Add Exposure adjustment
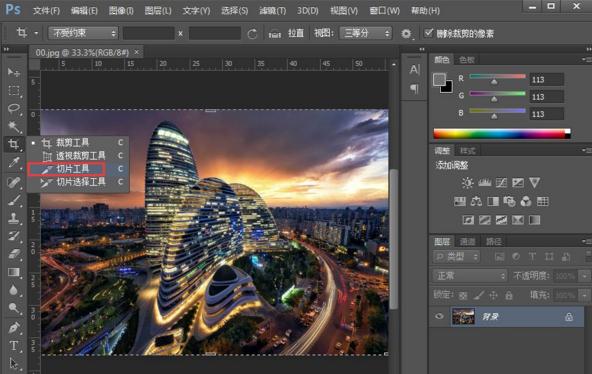 518,183
